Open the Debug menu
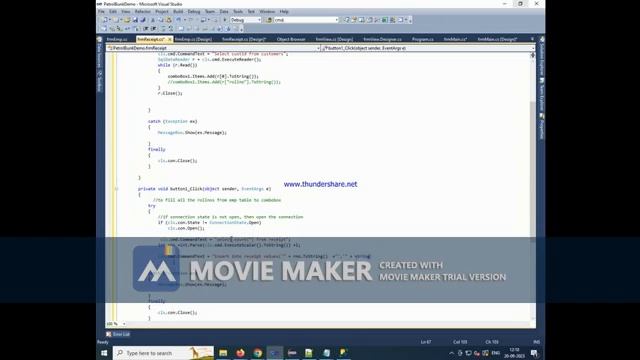Image resolution: width=640 pixels, height=360 pixels. (x=194, y=11)
